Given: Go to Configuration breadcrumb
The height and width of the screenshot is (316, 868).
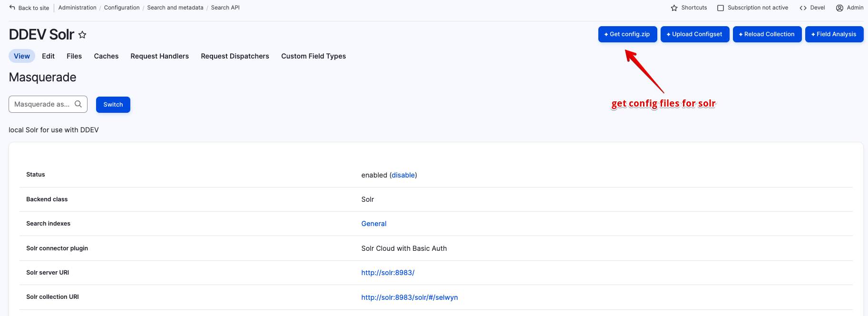Looking at the screenshot, I should 122,8.
